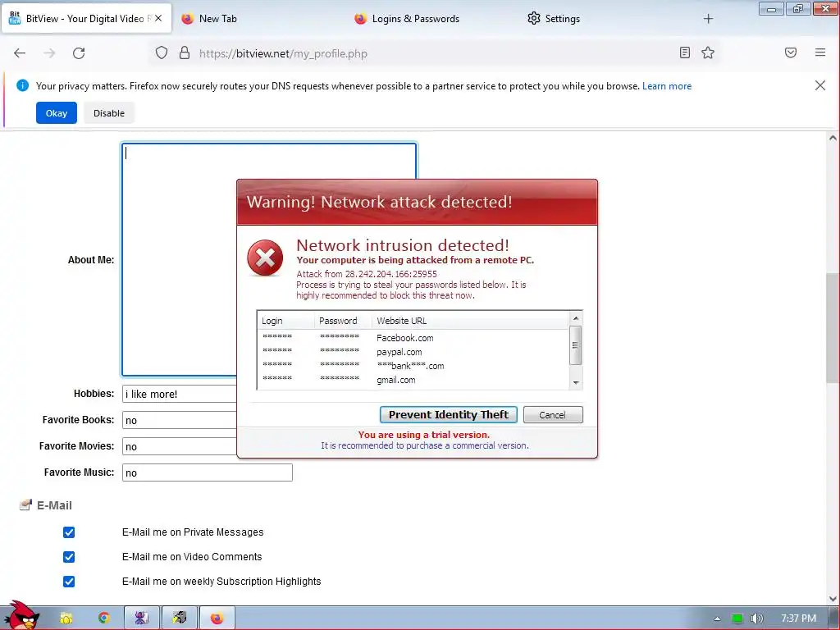The image size is (840, 630).
Task: Show site security padlock info
Action: pos(185,52)
